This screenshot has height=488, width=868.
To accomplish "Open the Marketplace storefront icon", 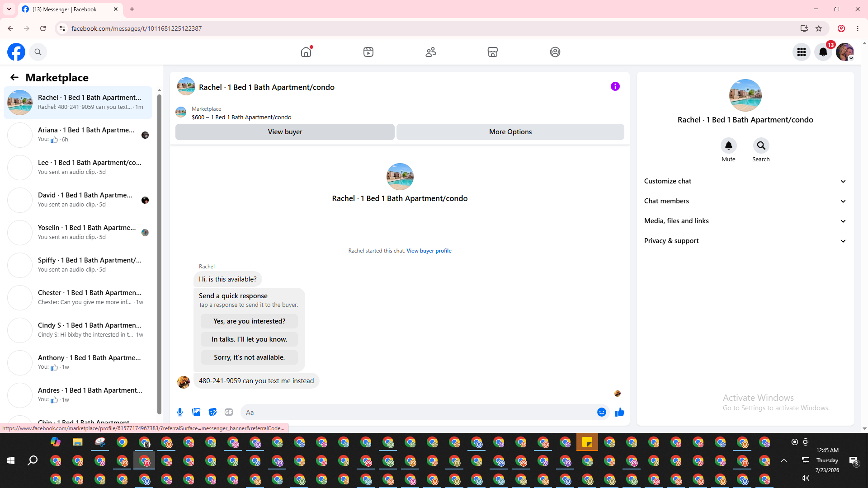I will (493, 52).
